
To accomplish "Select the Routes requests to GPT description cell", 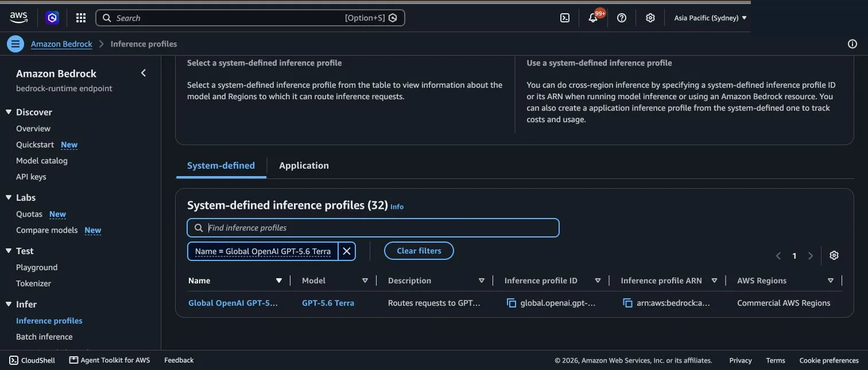I will click(434, 303).
